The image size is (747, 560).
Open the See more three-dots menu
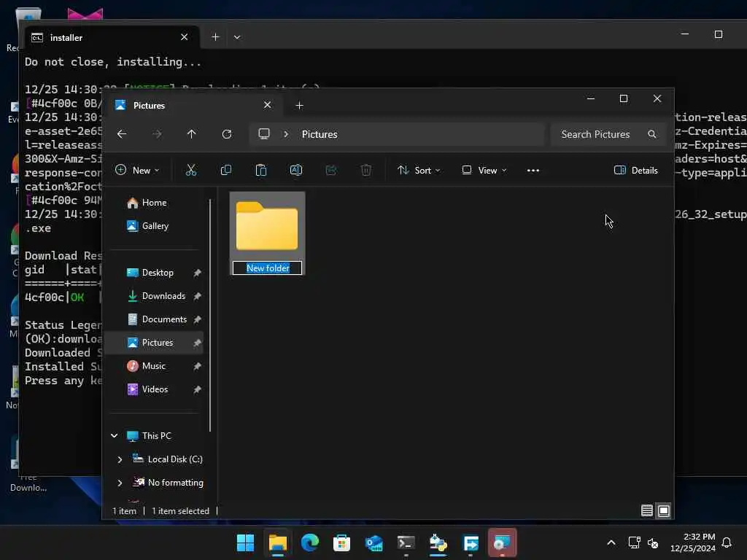533,171
